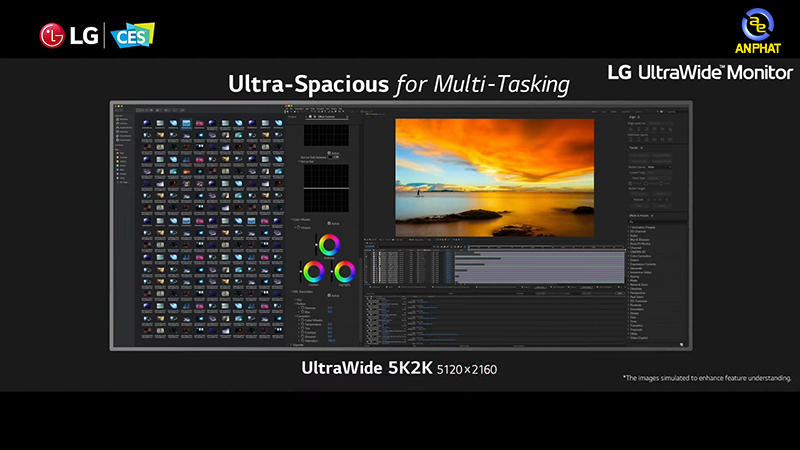Image resolution: width=800 pixels, height=450 pixels.
Task: Open Applications in the Finder sidebar
Action: [x=124, y=128]
